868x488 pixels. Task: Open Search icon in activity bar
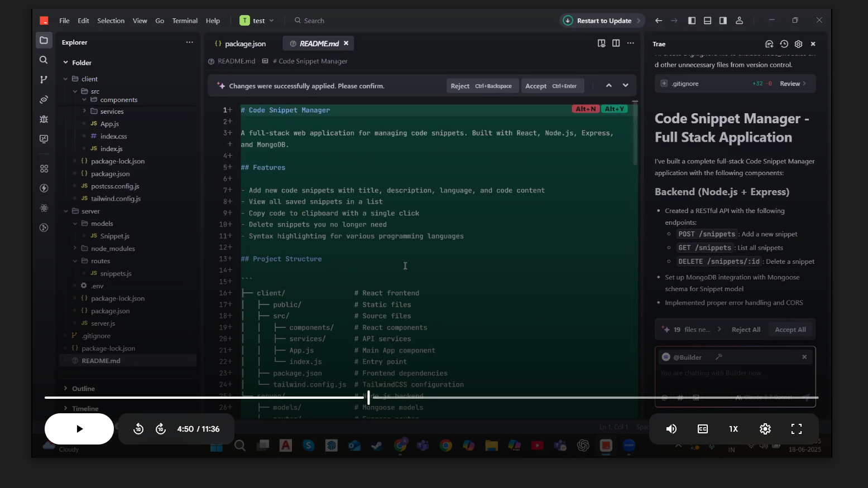44,60
